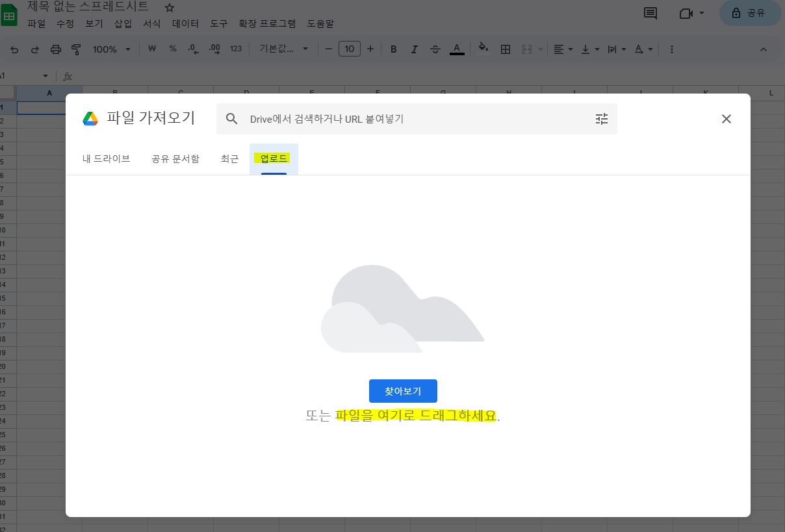Click the 공유 share button
Screen dimensions: 785x532
coord(750,13)
